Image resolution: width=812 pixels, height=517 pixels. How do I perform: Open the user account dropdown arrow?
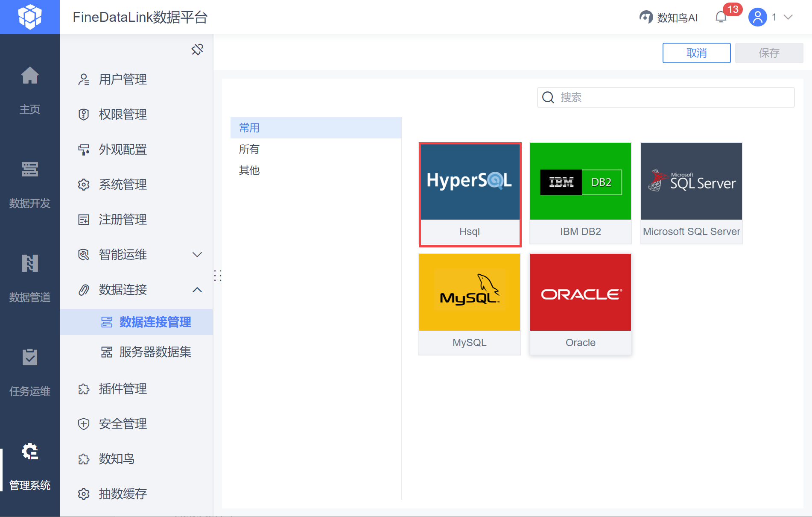(x=788, y=17)
